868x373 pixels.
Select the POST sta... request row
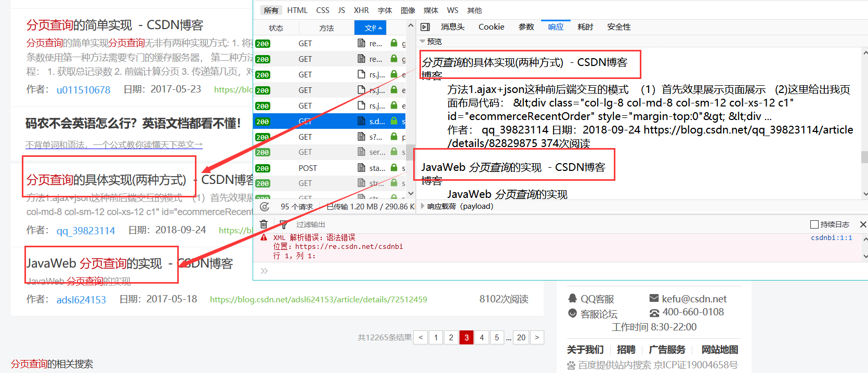[x=330, y=168]
